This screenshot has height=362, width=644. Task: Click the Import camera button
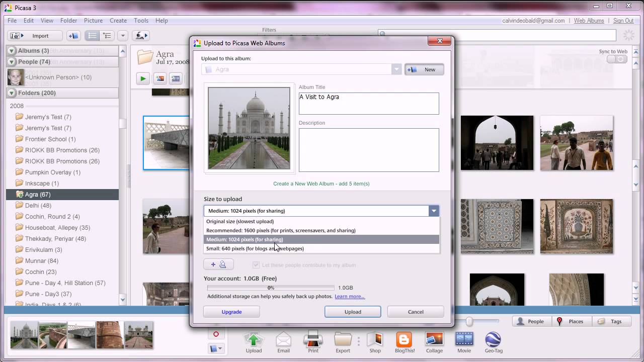[35, 36]
